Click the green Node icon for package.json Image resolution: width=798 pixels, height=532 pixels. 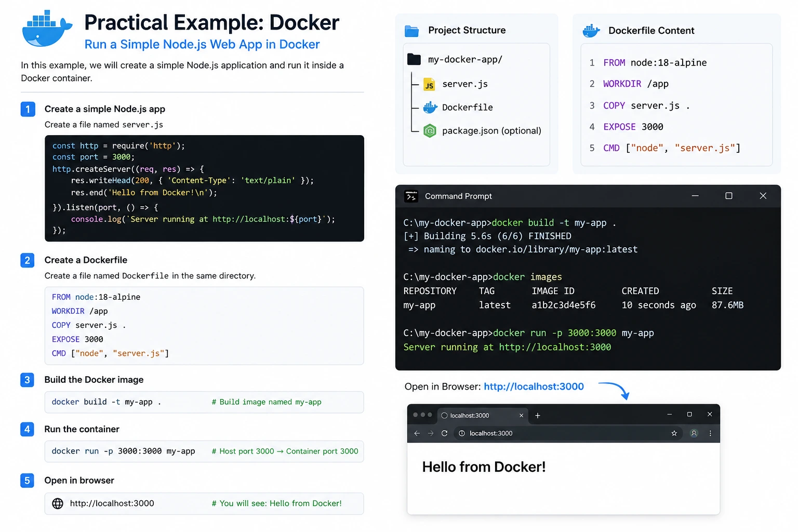click(430, 131)
